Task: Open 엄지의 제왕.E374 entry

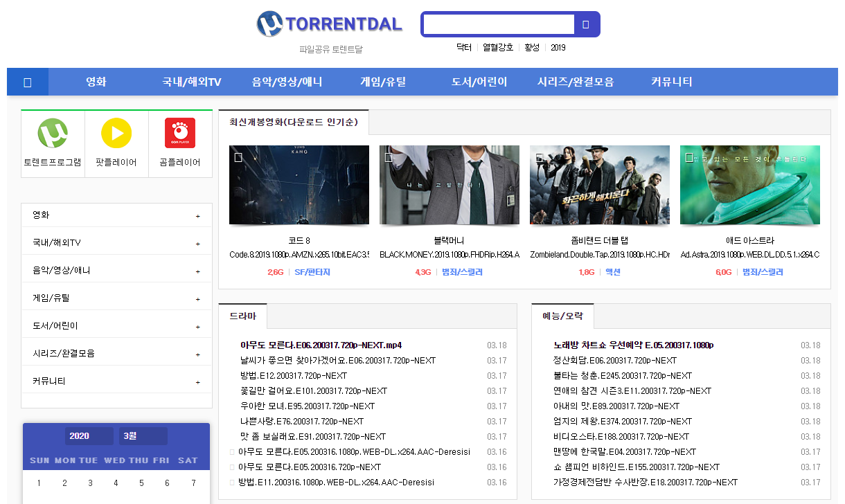Action: coord(623,421)
